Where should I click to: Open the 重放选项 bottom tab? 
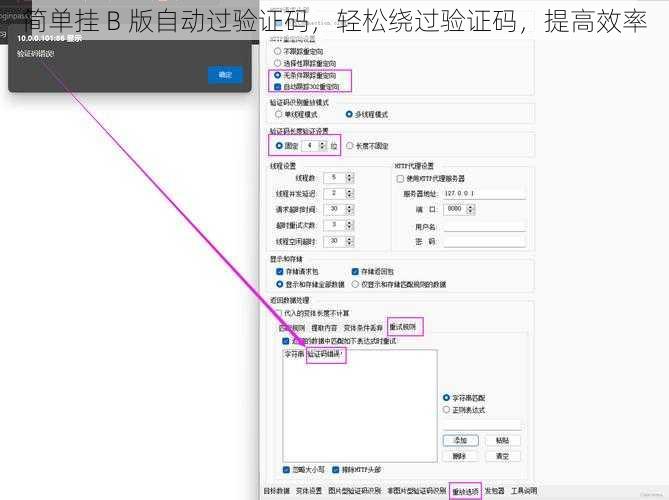pyautogui.click(x=465, y=492)
